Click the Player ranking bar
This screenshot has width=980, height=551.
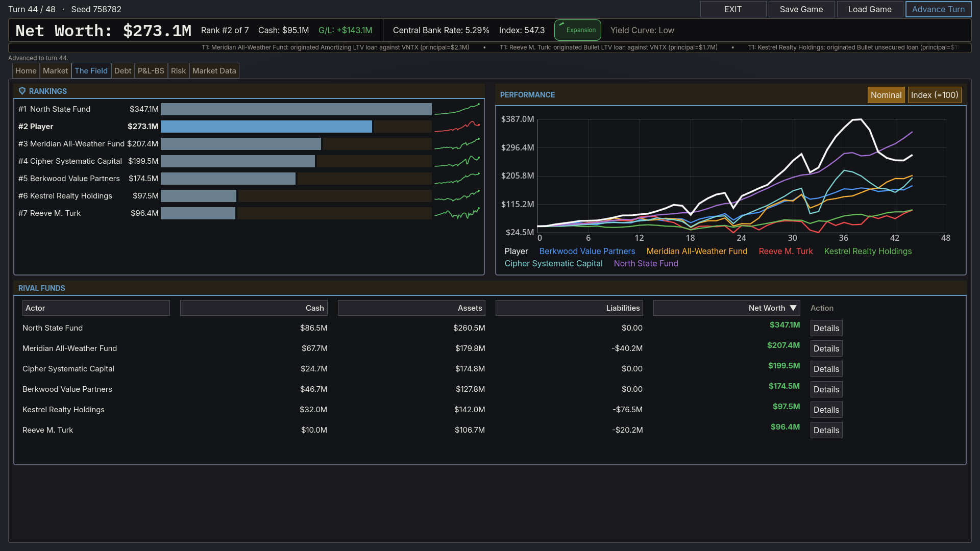pyautogui.click(x=266, y=127)
